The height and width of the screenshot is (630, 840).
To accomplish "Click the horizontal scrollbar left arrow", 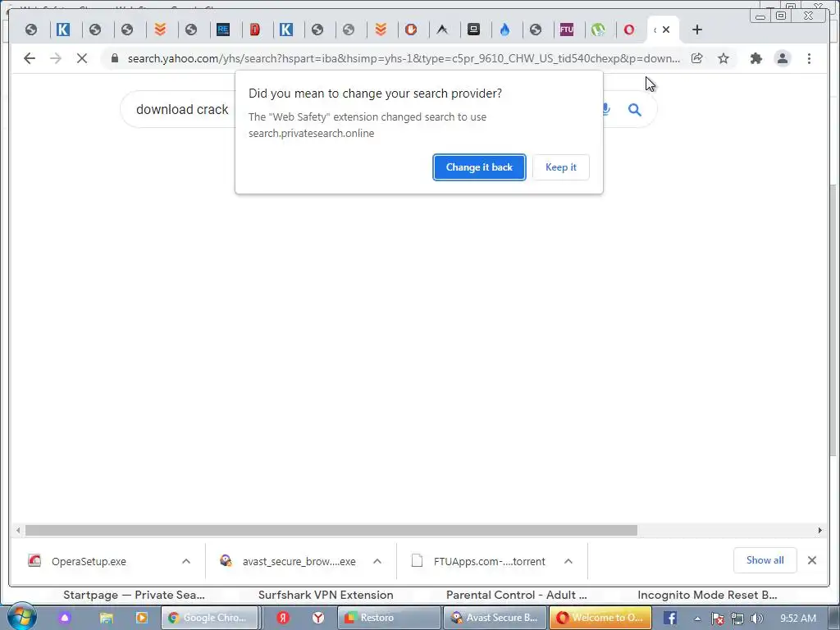I will coord(18,531).
